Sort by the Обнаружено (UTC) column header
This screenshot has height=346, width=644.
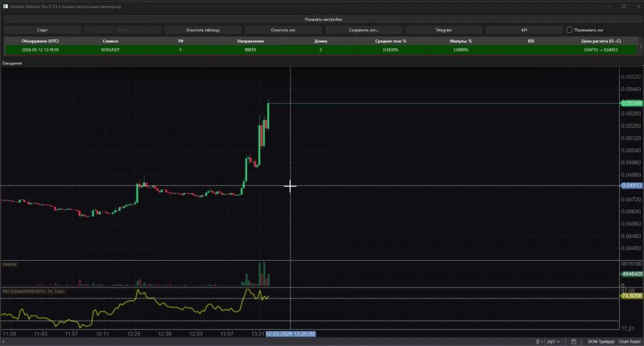coord(40,41)
